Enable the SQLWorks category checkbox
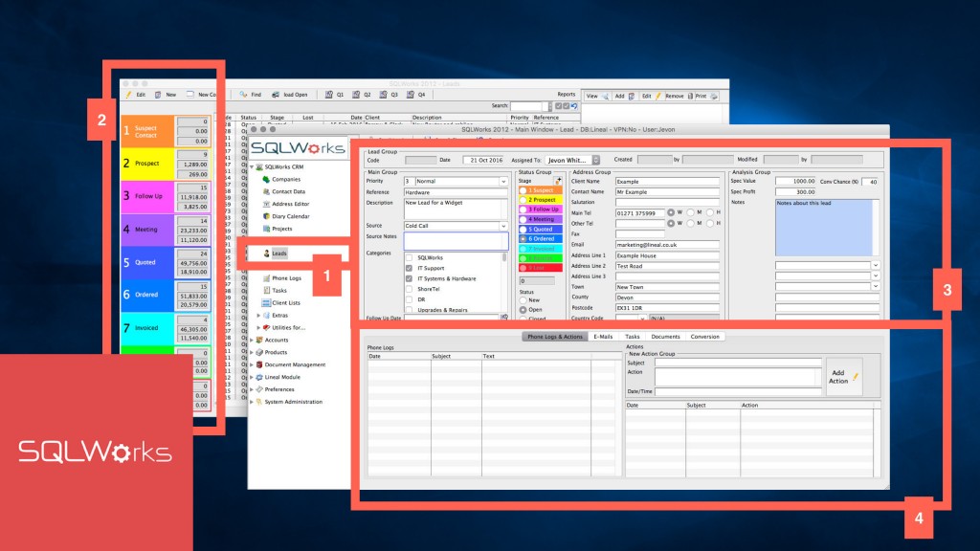The width and height of the screenshot is (980, 551). (x=409, y=257)
